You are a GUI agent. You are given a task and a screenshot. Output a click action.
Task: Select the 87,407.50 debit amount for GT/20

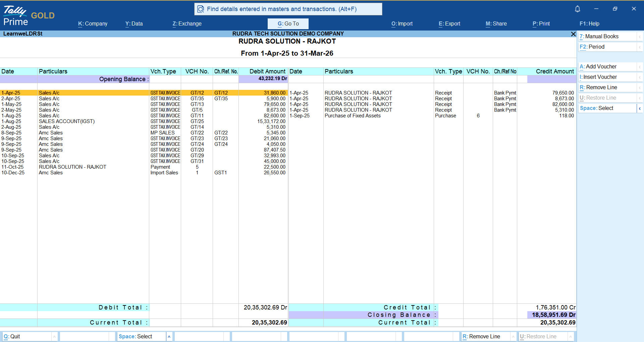pyautogui.click(x=275, y=150)
